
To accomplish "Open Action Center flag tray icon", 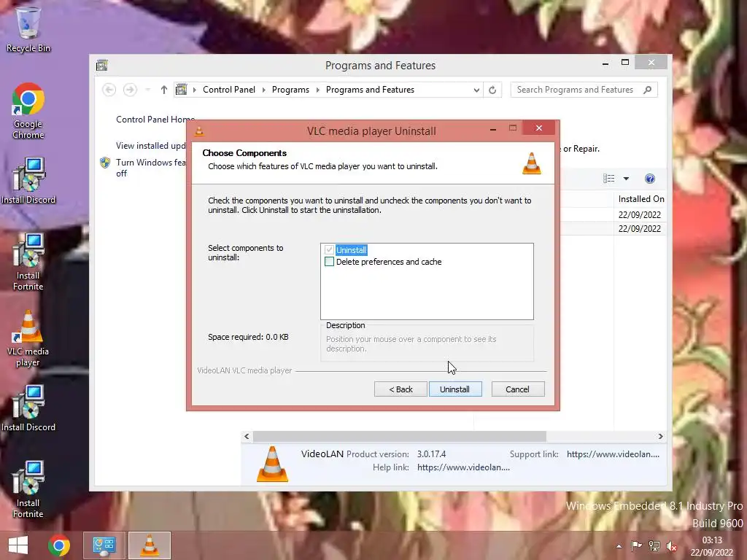I will tap(636, 545).
